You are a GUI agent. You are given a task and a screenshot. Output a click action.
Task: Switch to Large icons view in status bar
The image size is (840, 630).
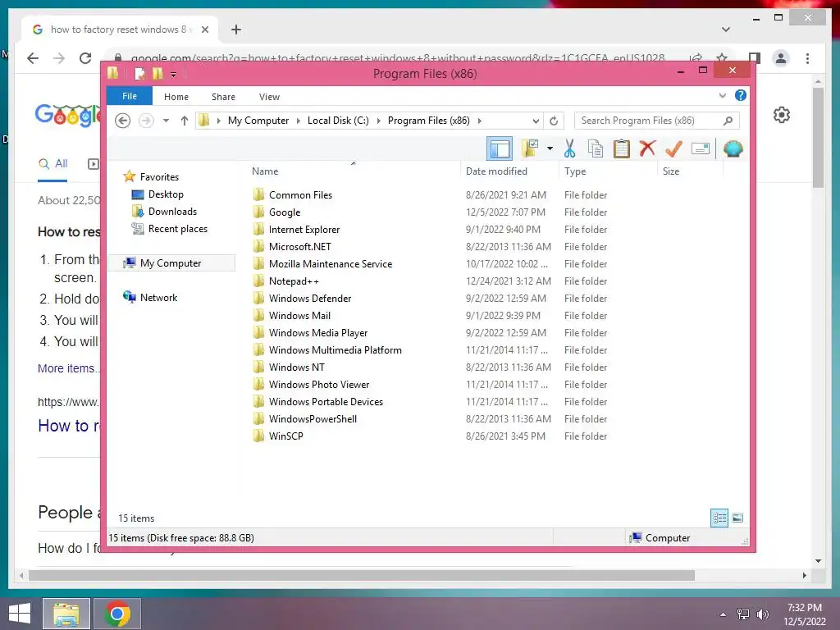point(737,518)
